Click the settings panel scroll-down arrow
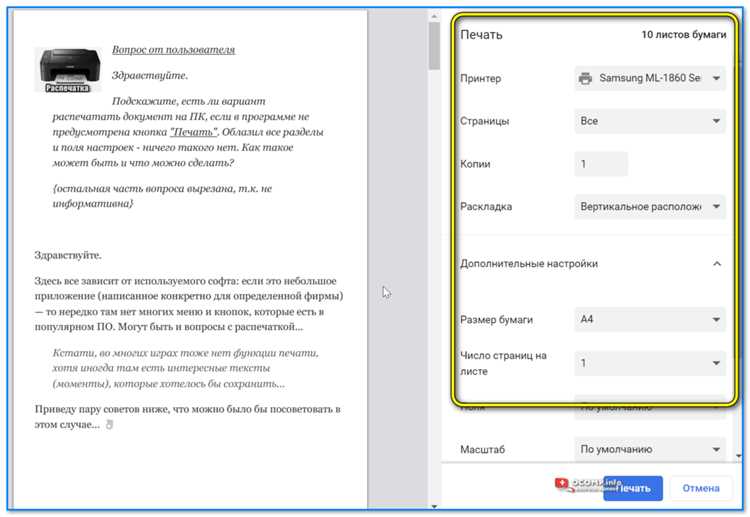 (x=739, y=456)
